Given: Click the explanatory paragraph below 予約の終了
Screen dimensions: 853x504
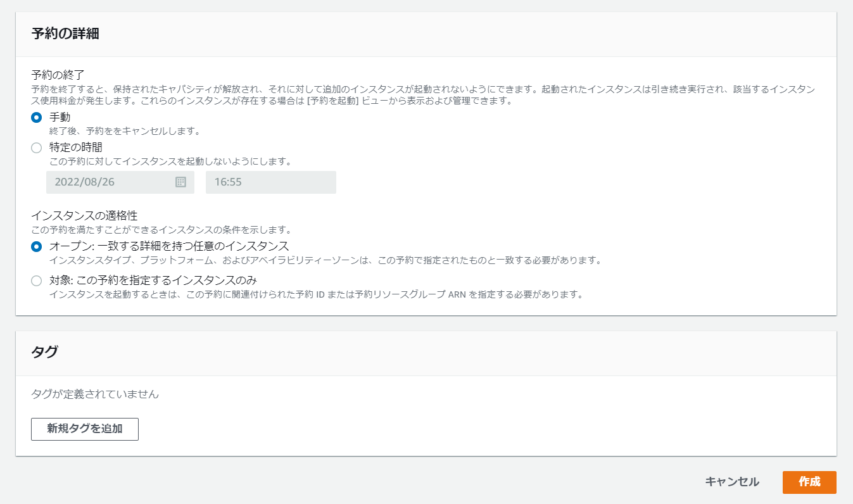Looking at the screenshot, I should pyautogui.click(x=424, y=95).
